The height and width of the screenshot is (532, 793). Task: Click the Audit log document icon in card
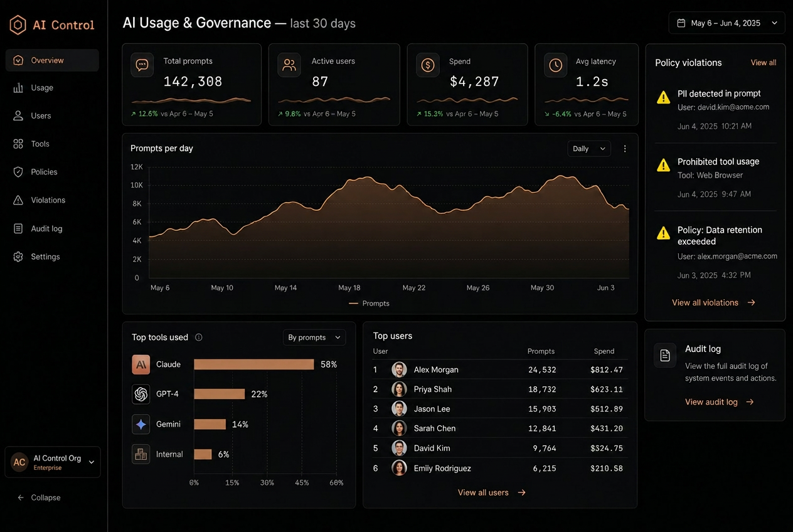[665, 355]
